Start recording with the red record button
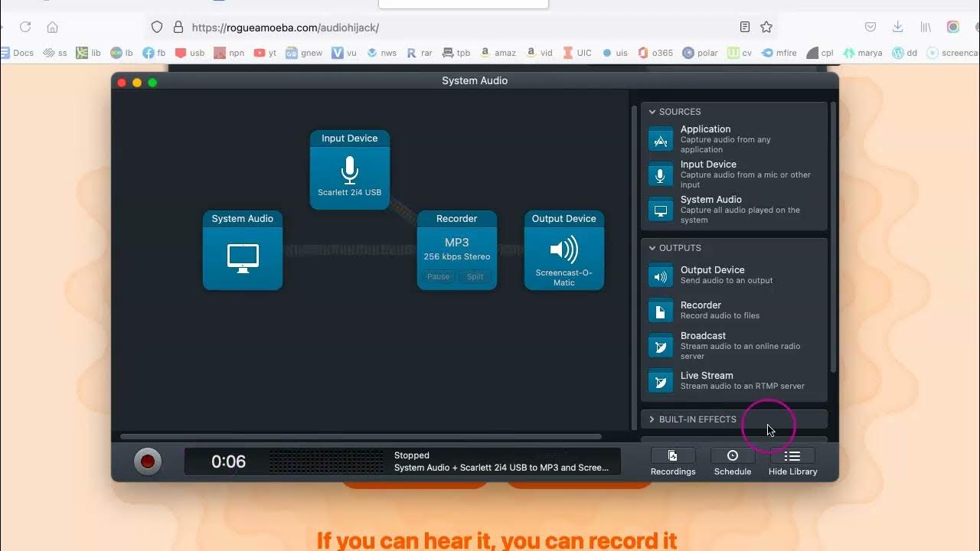Image resolution: width=980 pixels, height=551 pixels. point(148,461)
